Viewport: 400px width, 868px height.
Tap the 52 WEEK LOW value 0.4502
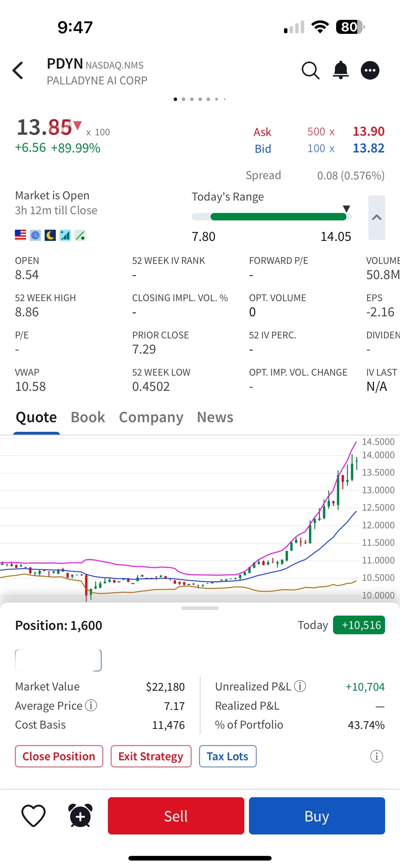151,387
